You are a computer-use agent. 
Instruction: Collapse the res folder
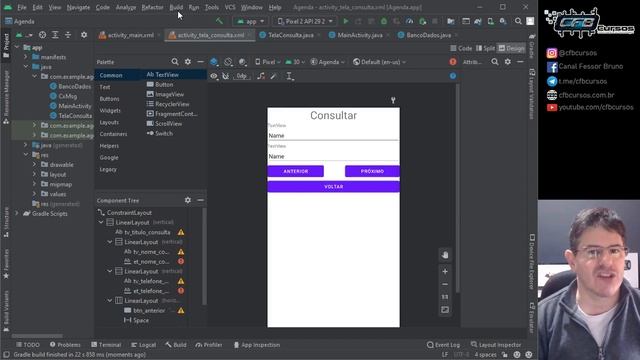tap(26, 155)
